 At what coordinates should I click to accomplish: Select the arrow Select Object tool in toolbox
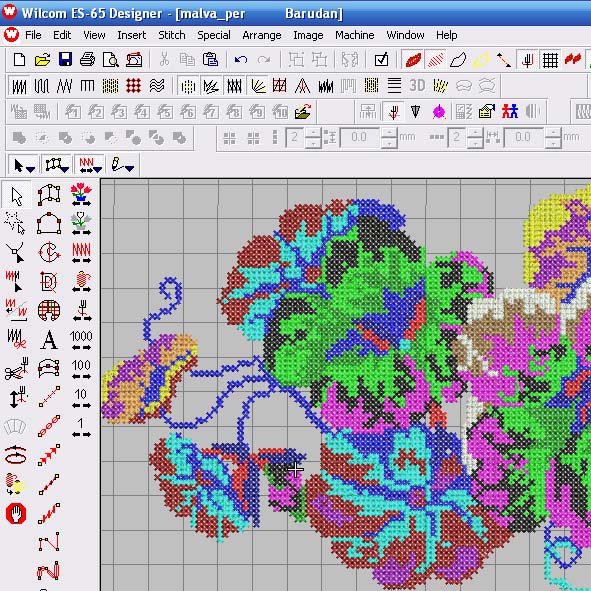click(16, 196)
